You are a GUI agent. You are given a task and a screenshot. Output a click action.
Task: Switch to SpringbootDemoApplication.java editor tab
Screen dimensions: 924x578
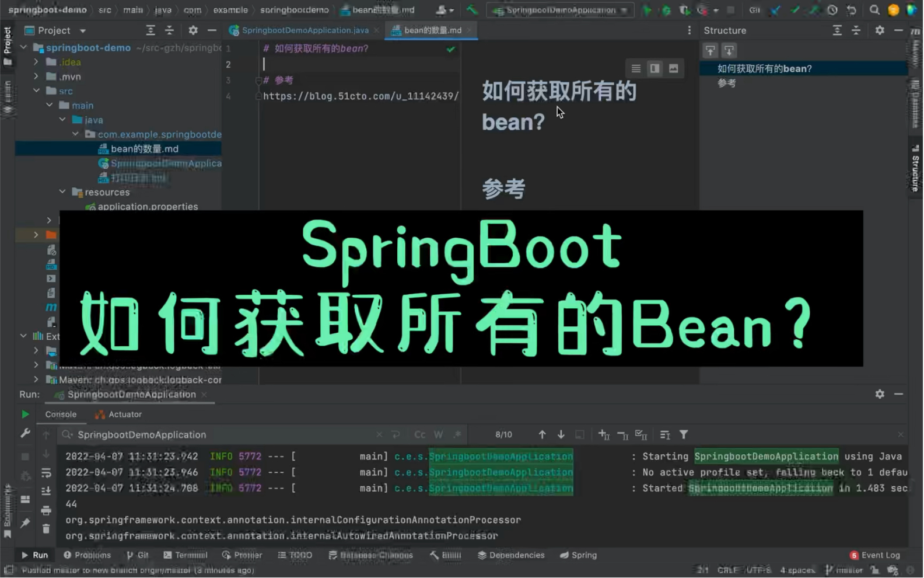click(304, 30)
